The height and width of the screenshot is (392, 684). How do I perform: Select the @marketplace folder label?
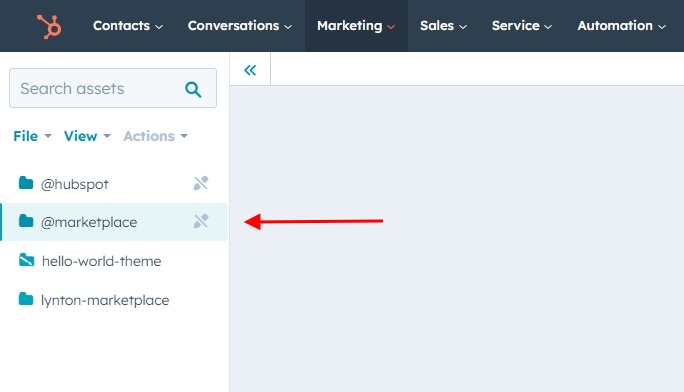[x=89, y=222]
